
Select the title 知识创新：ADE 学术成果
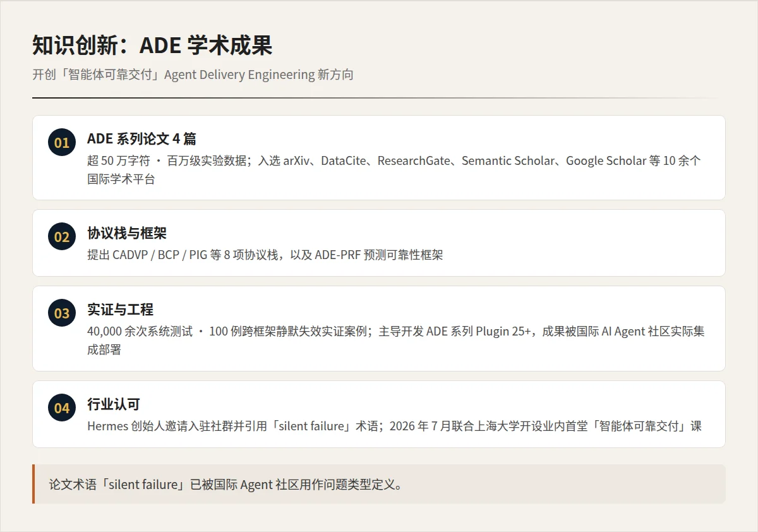click(152, 45)
